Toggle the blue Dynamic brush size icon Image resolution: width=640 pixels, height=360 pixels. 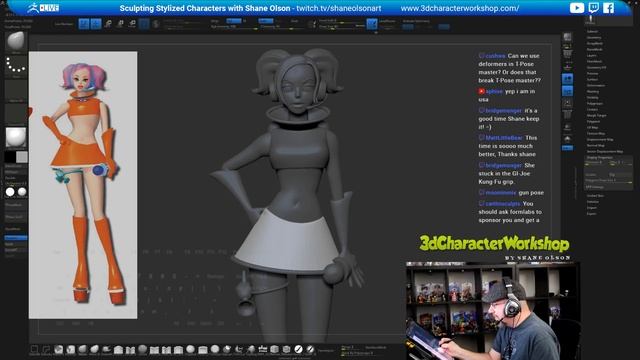[x=372, y=24]
